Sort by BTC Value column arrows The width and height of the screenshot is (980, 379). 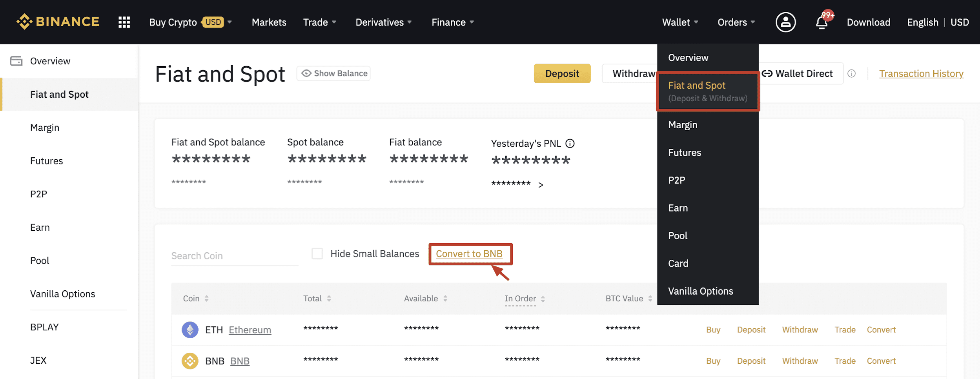(650, 299)
